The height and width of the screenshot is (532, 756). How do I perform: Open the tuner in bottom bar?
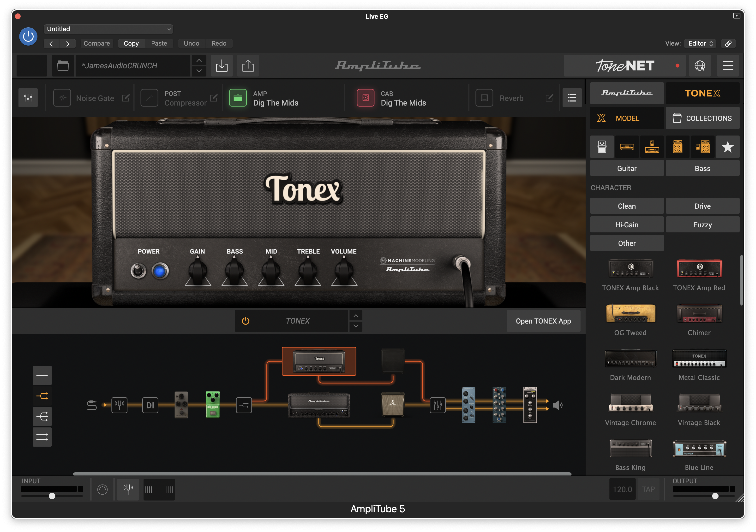coord(128,489)
